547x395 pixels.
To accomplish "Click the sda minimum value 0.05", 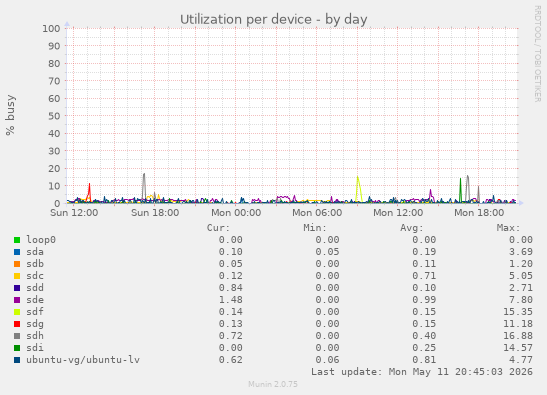I will pos(327,252).
